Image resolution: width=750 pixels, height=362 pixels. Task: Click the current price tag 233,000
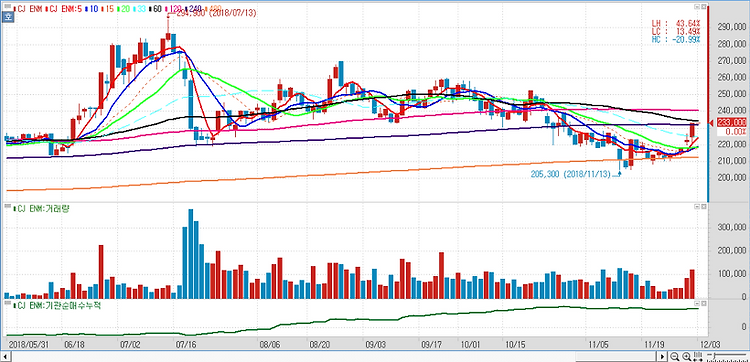[732, 123]
